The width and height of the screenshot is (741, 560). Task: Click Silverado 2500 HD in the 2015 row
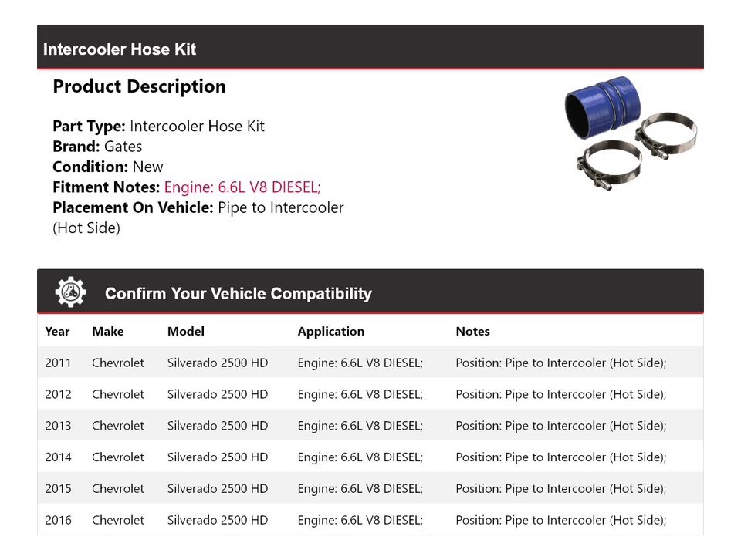(x=218, y=489)
